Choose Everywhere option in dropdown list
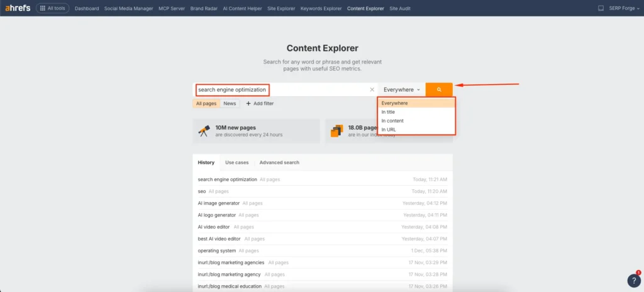The height and width of the screenshot is (292, 644). pos(416,103)
